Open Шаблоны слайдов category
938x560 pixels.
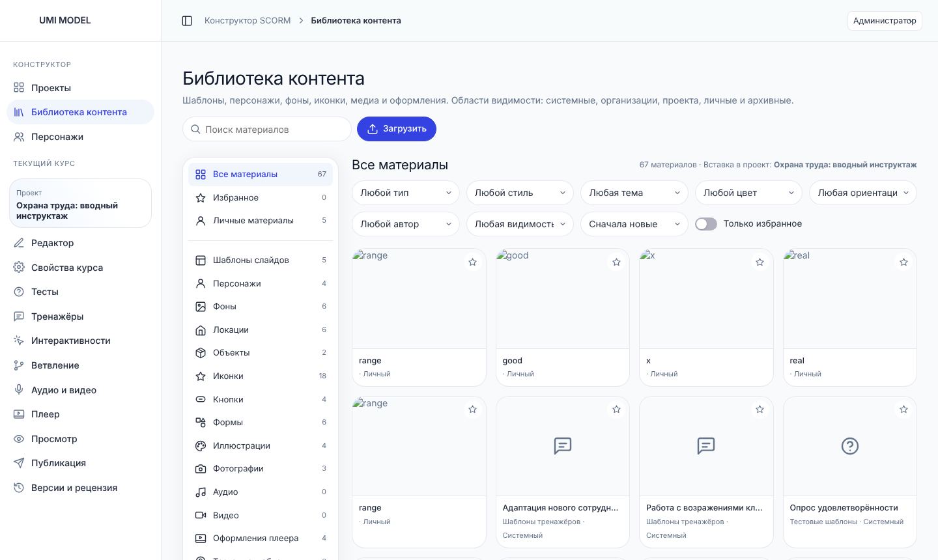pyautogui.click(x=261, y=260)
